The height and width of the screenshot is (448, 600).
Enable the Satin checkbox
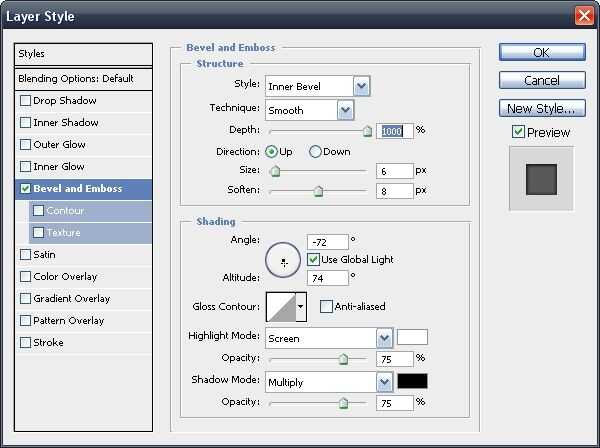coord(25,255)
